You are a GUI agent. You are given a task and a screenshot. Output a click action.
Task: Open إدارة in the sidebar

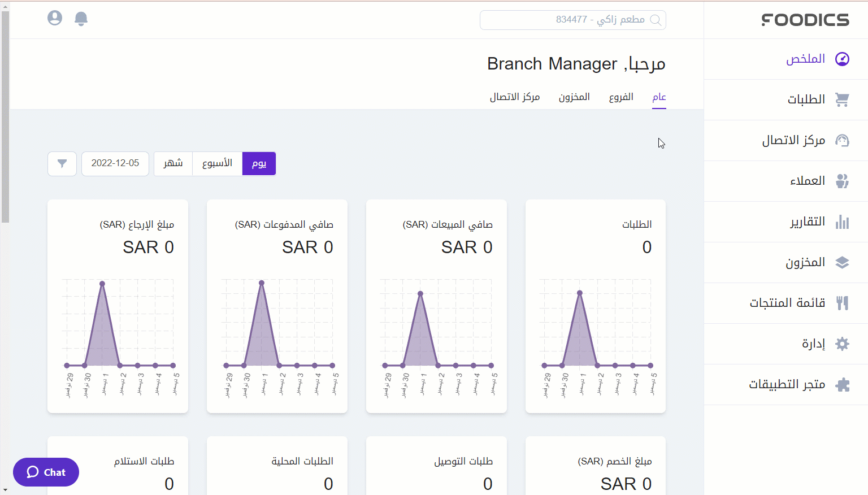point(786,344)
